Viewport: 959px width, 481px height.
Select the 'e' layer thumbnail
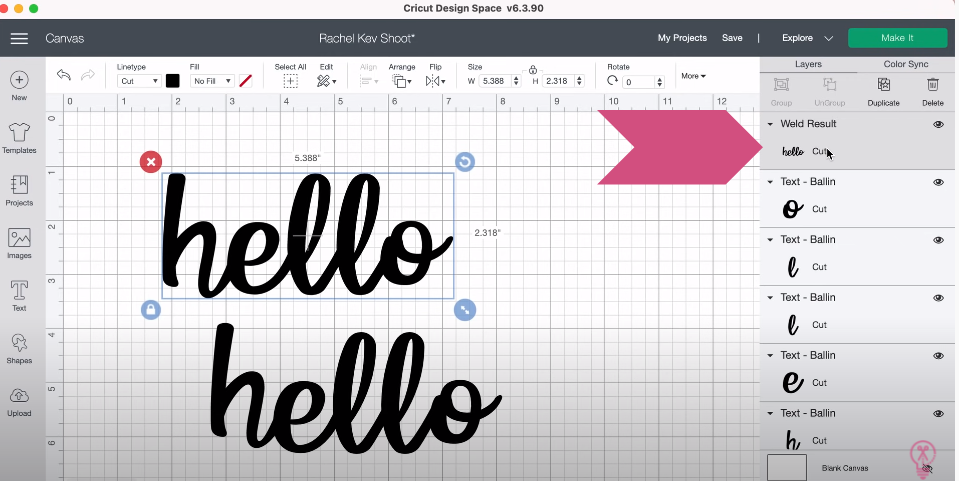793,382
